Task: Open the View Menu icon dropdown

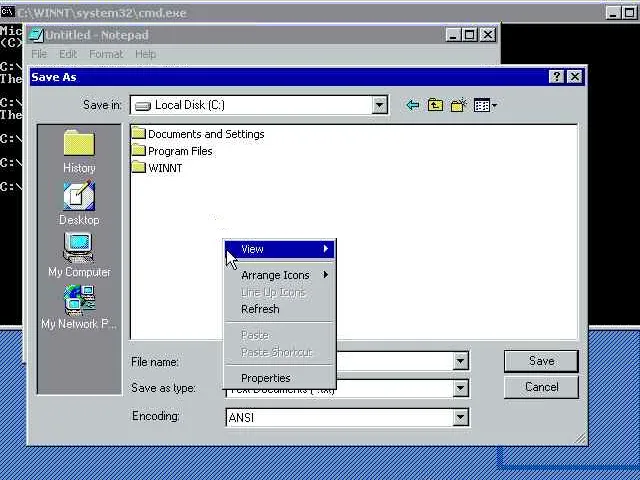Action: [x=485, y=106]
